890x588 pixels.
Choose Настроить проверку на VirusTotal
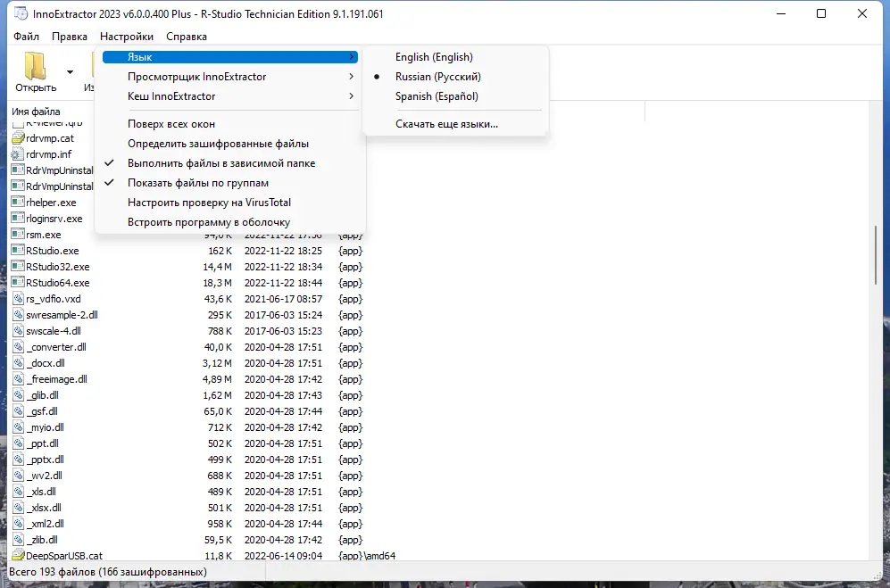pyautogui.click(x=230, y=202)
